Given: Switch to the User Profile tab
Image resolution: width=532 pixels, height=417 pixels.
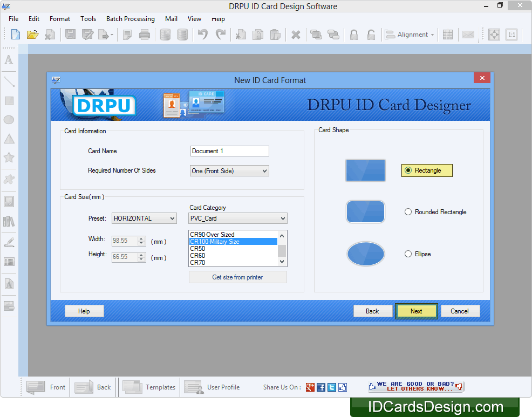Looking at the screenshot, I should coord(213,387).
